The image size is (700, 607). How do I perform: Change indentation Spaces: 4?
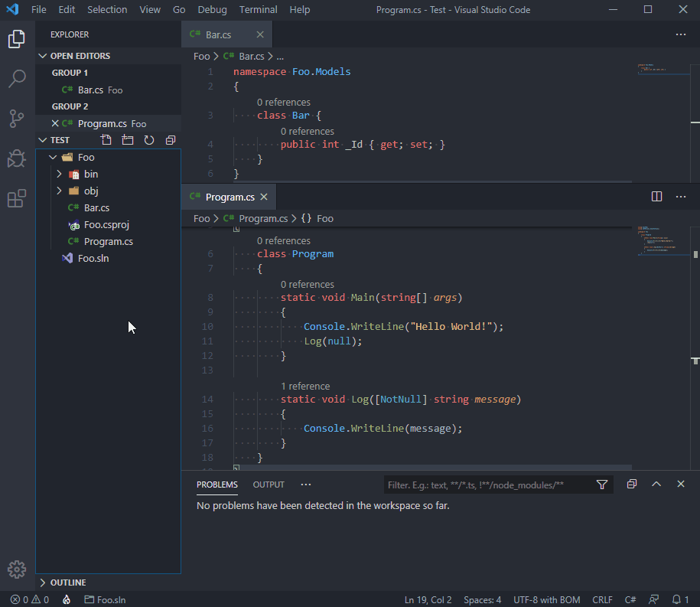tap(482, 599)
